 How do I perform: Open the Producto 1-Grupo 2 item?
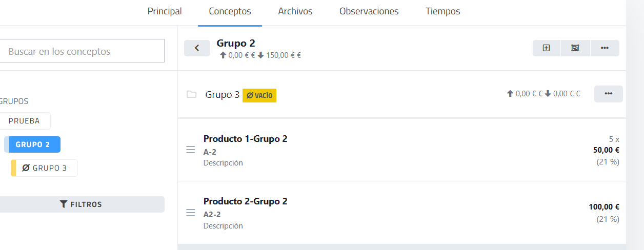(x=245, y=139)
